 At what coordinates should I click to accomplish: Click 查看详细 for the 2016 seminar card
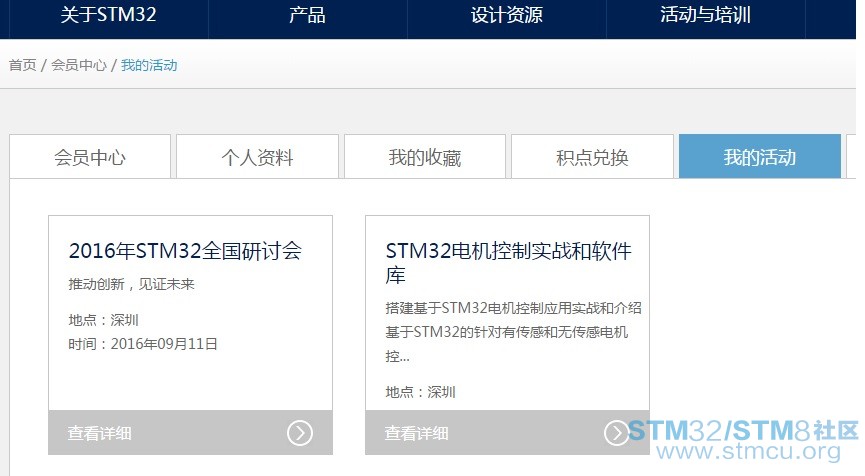click(x=100, y=433)
